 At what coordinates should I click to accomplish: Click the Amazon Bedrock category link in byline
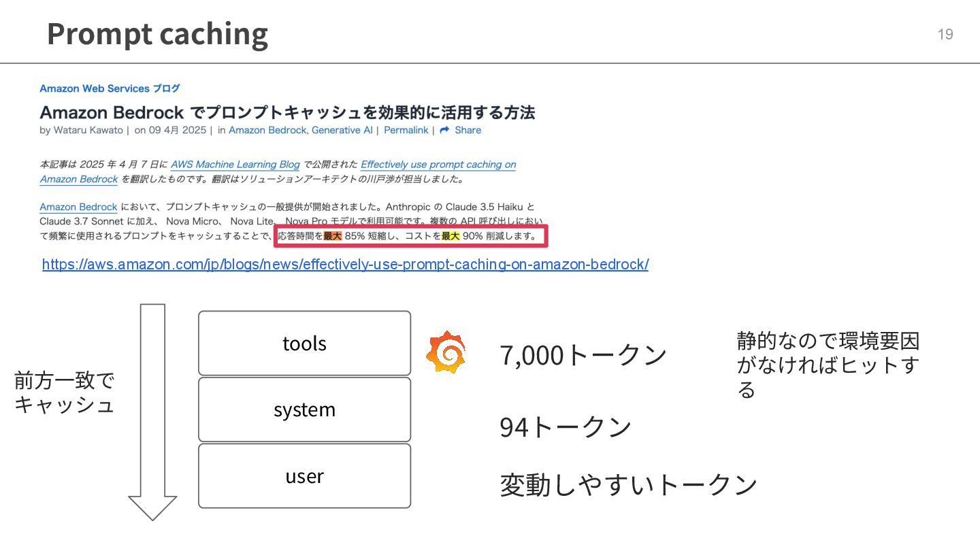(x=268, y=130)
